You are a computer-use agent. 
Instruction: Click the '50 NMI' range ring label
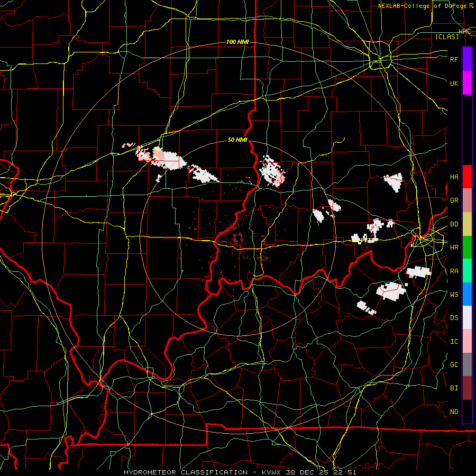coord(237,140)
